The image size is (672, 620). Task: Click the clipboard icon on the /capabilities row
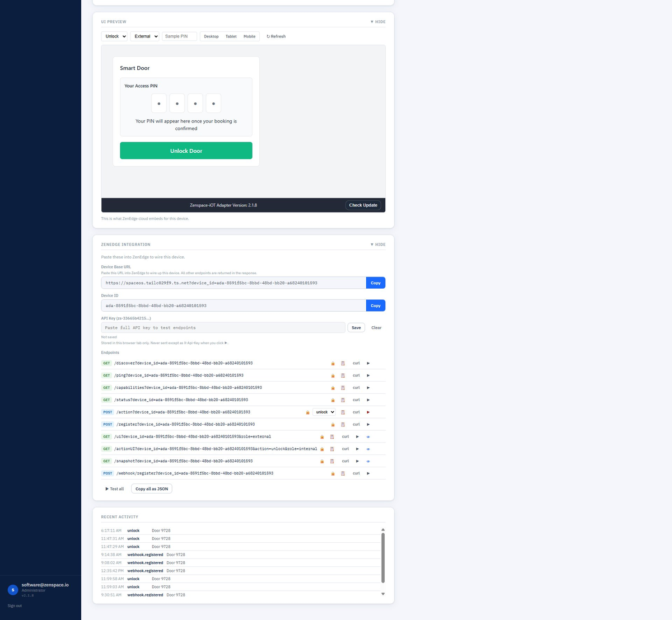tap(343, 388)
